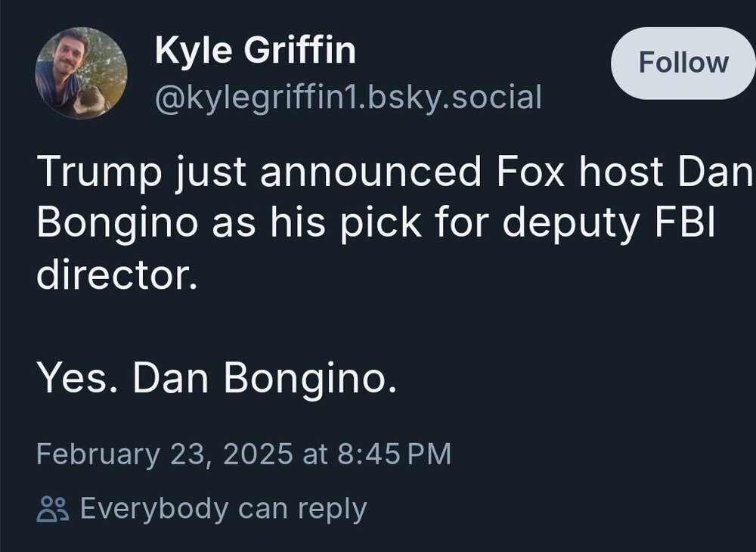
Task: Click the people icon beside reply setting
Action: (x=53, y=508)
